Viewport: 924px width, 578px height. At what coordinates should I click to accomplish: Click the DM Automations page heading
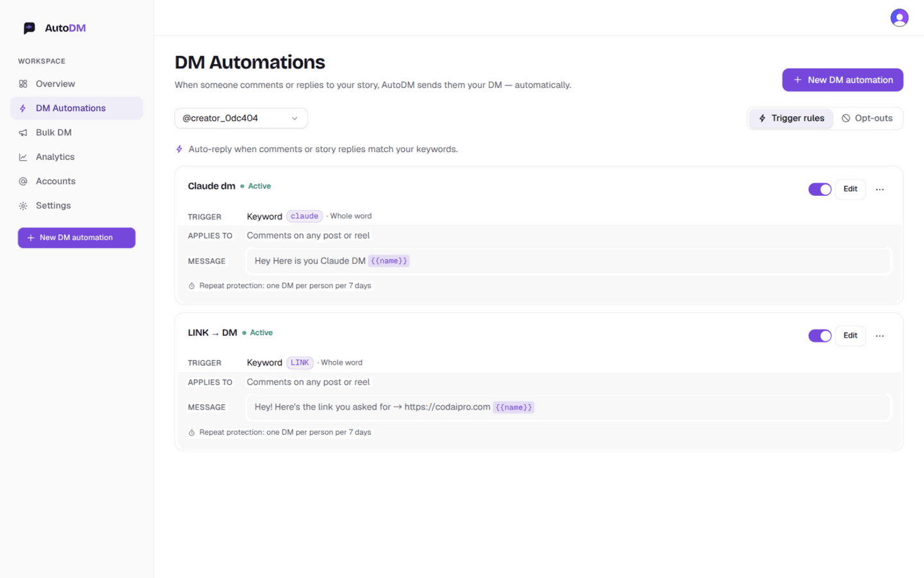click(250, 62)
